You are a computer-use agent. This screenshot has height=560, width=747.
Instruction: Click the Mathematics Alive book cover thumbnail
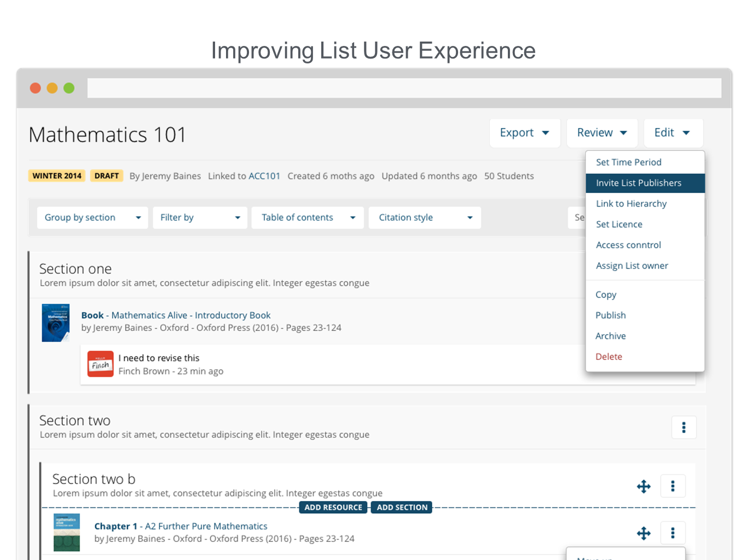[x=56, y=323]
